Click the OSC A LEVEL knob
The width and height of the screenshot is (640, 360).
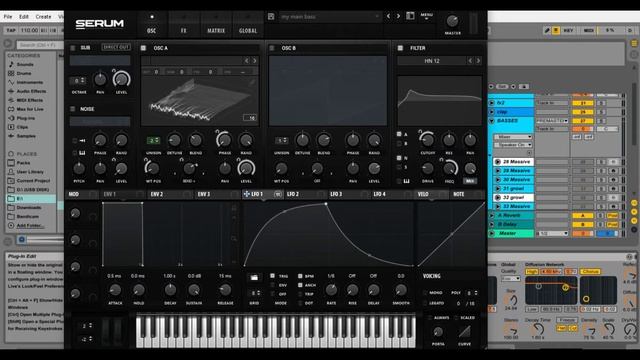coord(246,168)
